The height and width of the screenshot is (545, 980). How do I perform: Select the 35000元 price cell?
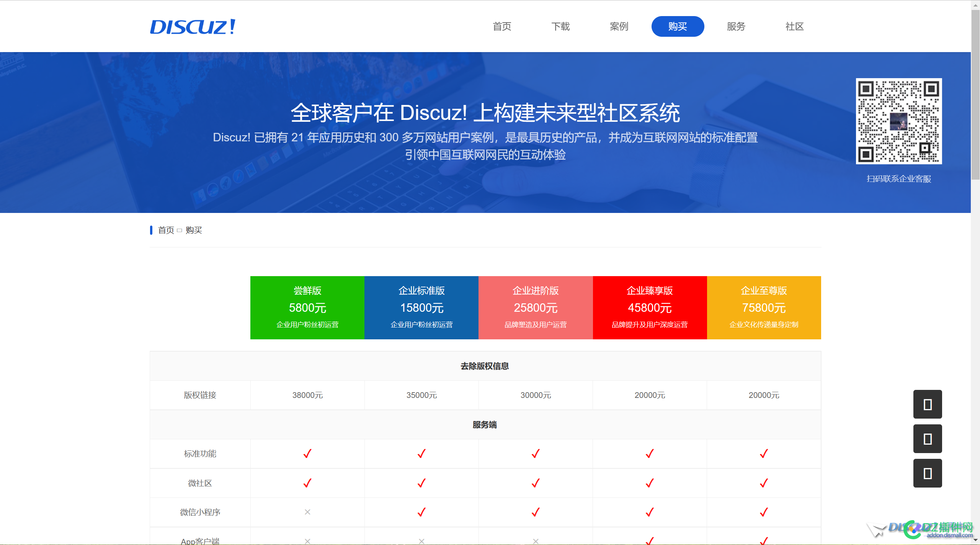point(421,395)
